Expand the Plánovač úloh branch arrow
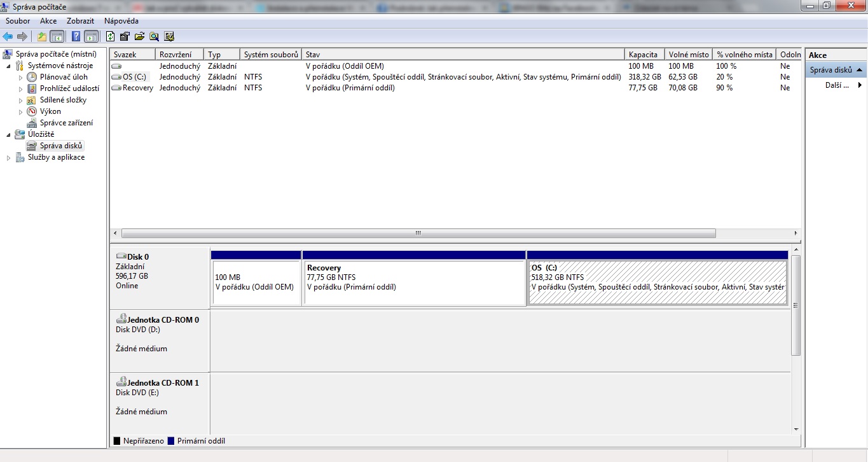The height and width of the screenshot is (462, 868). pyautogui.click(x=20, y=78)
